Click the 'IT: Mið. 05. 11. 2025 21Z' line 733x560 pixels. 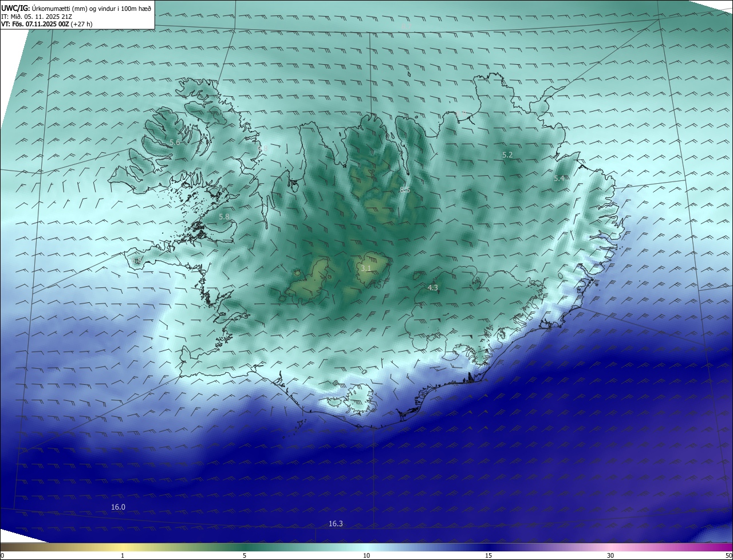[x=36, y=16]
